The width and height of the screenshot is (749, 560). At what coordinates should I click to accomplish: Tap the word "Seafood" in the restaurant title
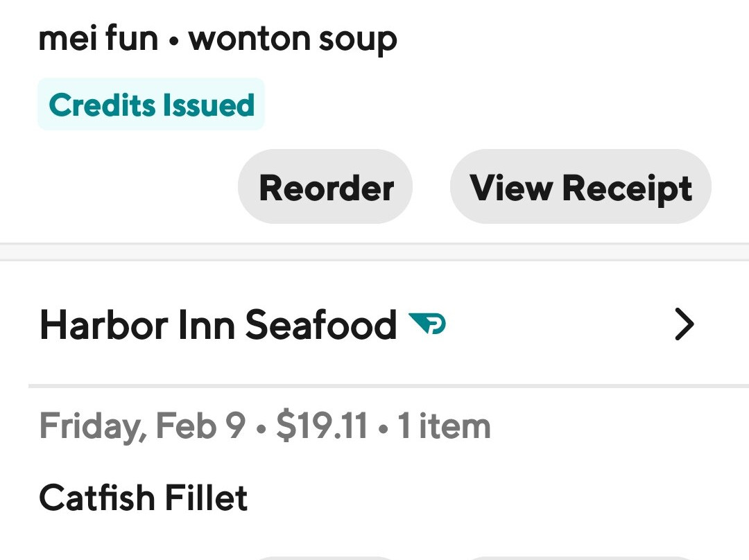pyautogui.click(x=321, y=324)
